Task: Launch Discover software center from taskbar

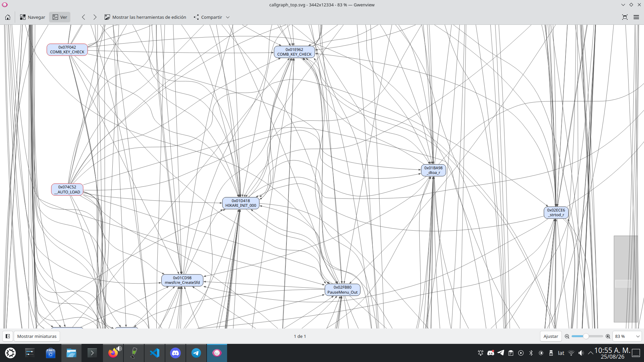Action: click(x=51, y=353)
